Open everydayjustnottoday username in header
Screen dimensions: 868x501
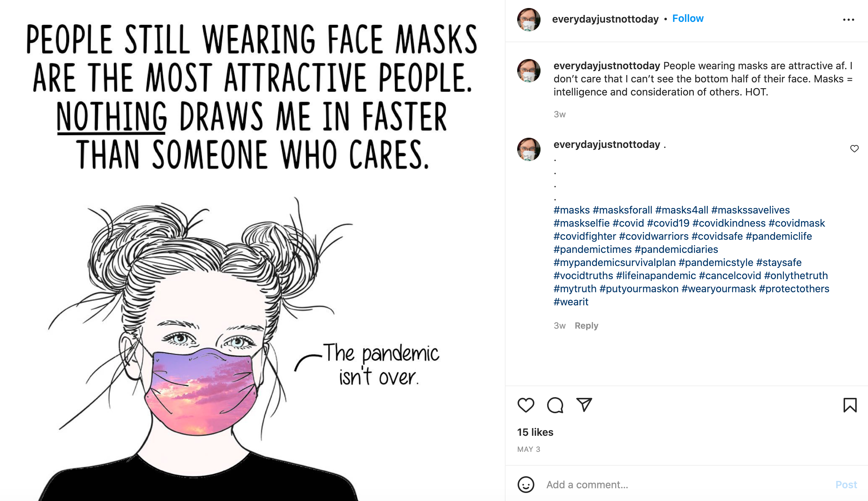tap(605, 19)
